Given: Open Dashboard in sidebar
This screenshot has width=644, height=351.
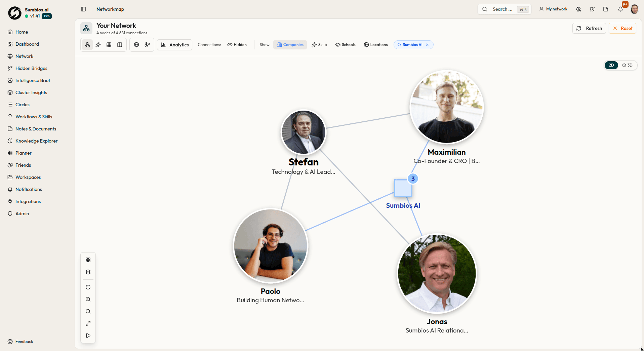Looking at the screenshot, I should click(27, 44).
